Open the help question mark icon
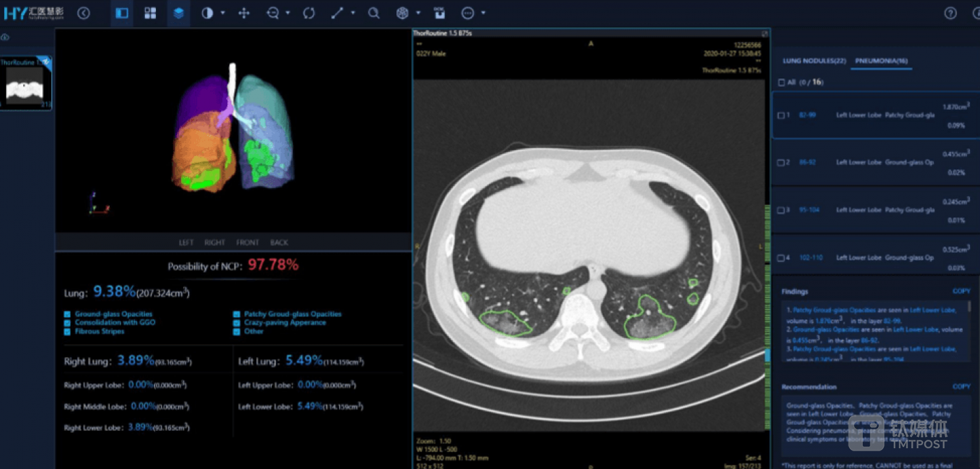Screen dimensions: 980x469 (x=950, y=13)
